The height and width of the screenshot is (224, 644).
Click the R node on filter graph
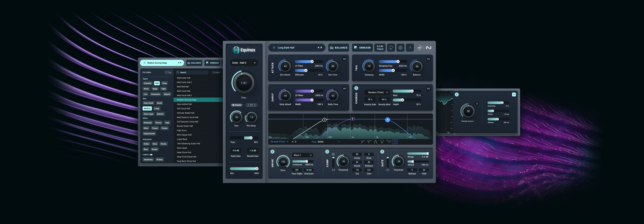point(387,120)
